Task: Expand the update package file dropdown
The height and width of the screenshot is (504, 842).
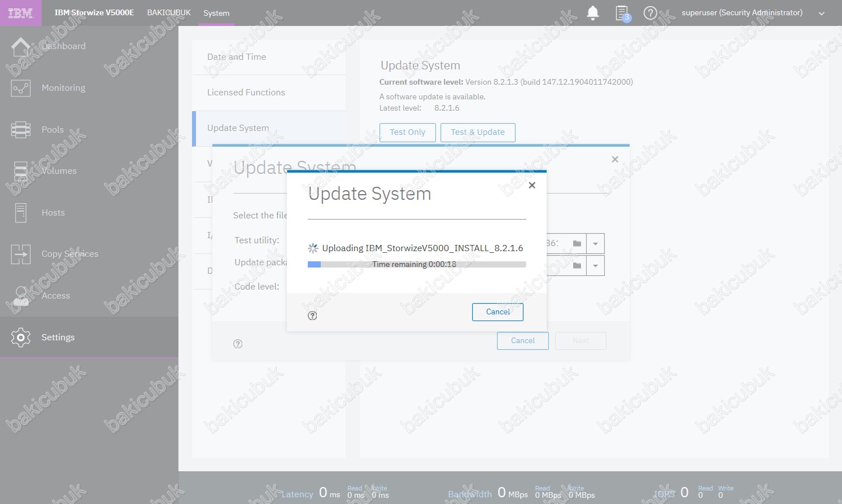Action: click(x=595, y=266)
